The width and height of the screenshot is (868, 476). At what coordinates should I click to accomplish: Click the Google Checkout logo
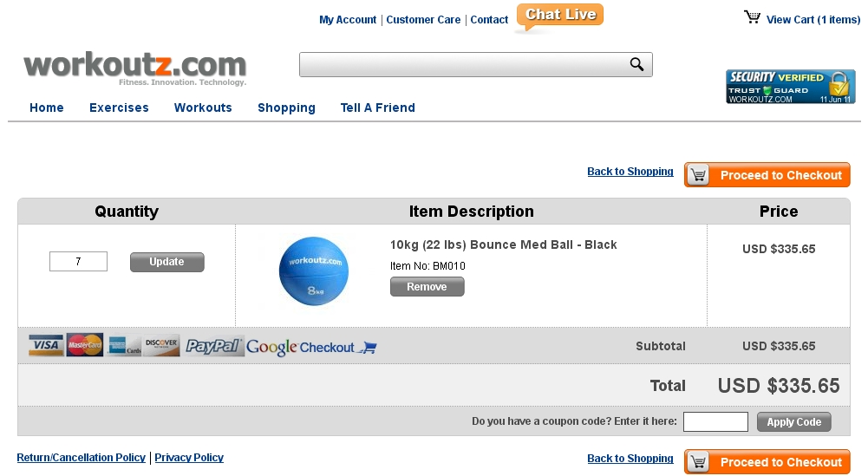click(311, 347)
